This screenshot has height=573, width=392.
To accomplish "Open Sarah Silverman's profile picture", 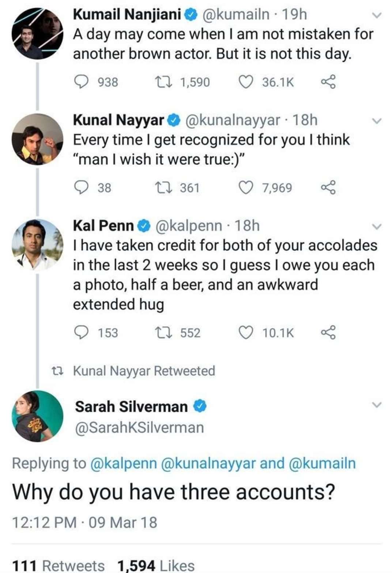I will pos(37,416).
